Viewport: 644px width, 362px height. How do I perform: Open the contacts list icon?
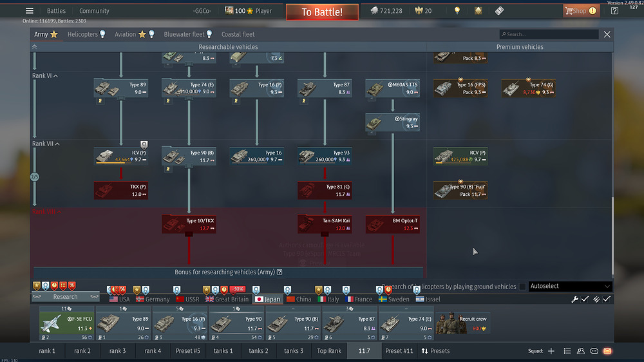click(580, 351)
